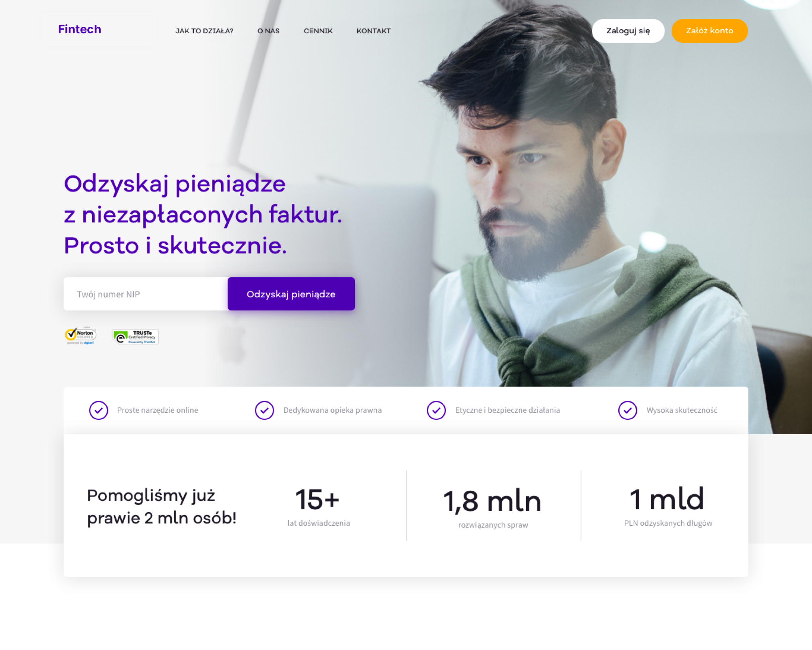Select KONTAKT in the navigation
The height and width of the screenshot is (650, 812).
click(374, 31)
